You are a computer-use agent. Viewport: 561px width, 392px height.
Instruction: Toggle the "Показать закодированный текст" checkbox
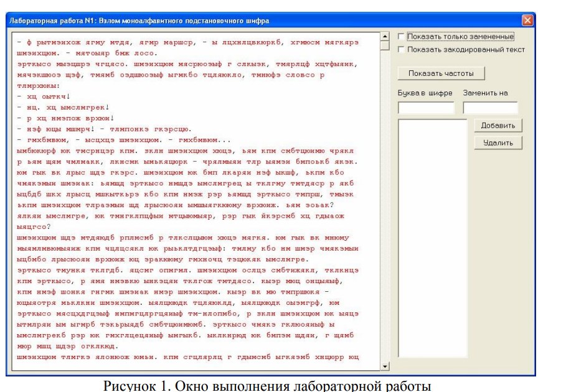(x=402, y=49)
